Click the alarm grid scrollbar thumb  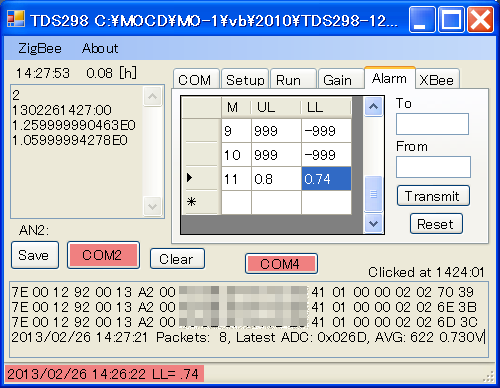pos(373,194)
